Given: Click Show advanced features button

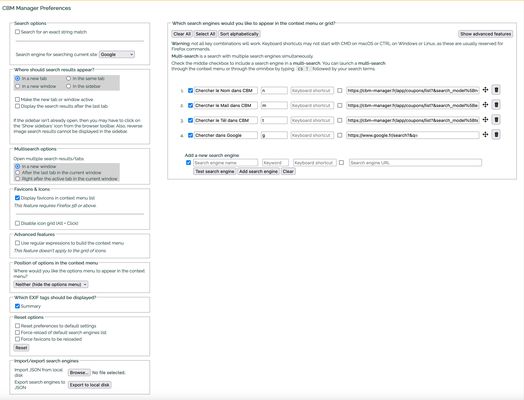Looking at the screenshot, I should pyautogui.click(x=486, y=34).
